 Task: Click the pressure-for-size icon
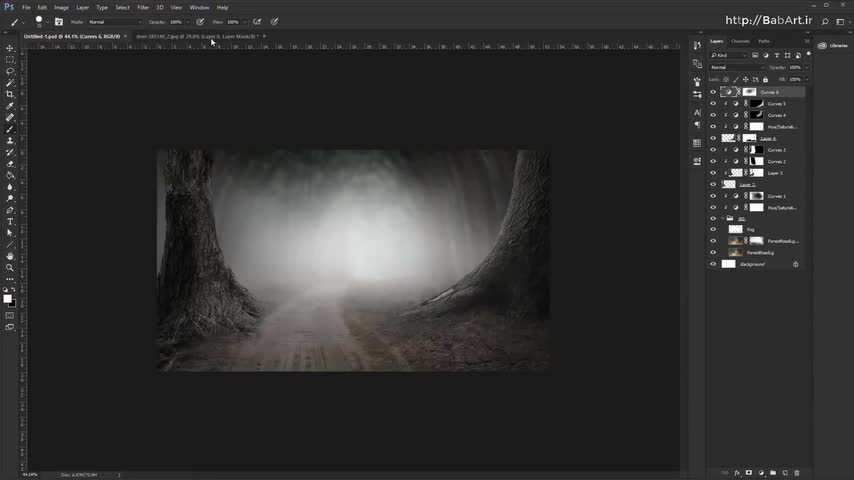click(274, 22)
